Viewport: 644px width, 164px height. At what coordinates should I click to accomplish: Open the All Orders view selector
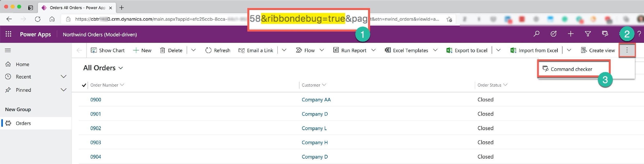click(x=103, y=68)
